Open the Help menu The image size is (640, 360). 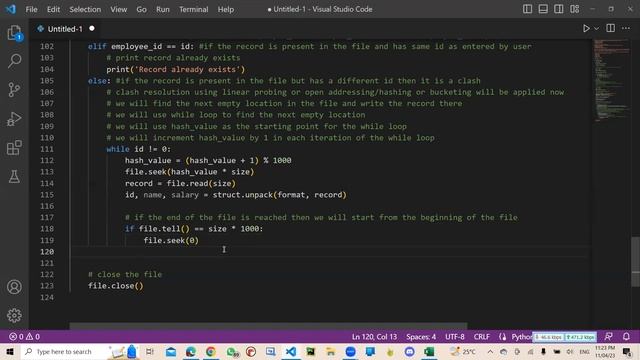coord(226,9)
